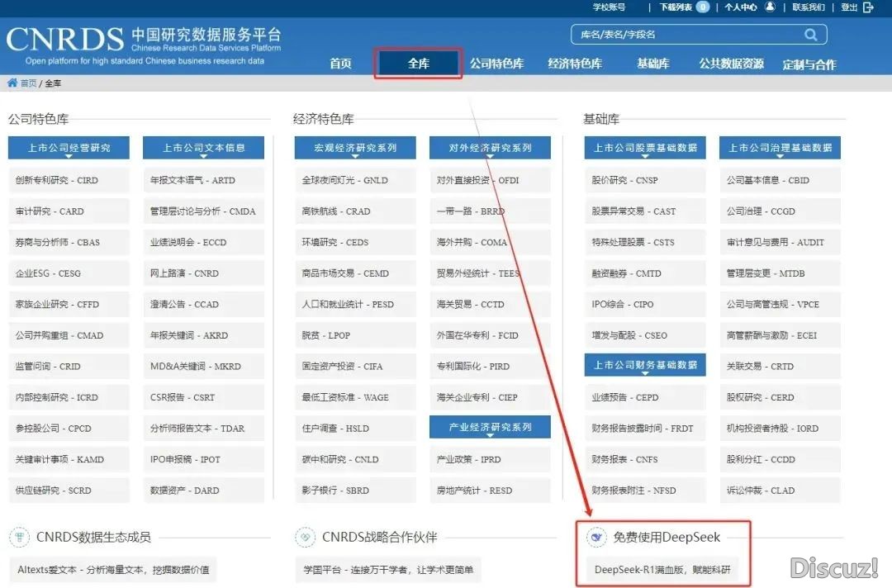Collapse the 上市公司治理基础数据 group header
Screen dimensions: 892x588
tap(780, 148)
